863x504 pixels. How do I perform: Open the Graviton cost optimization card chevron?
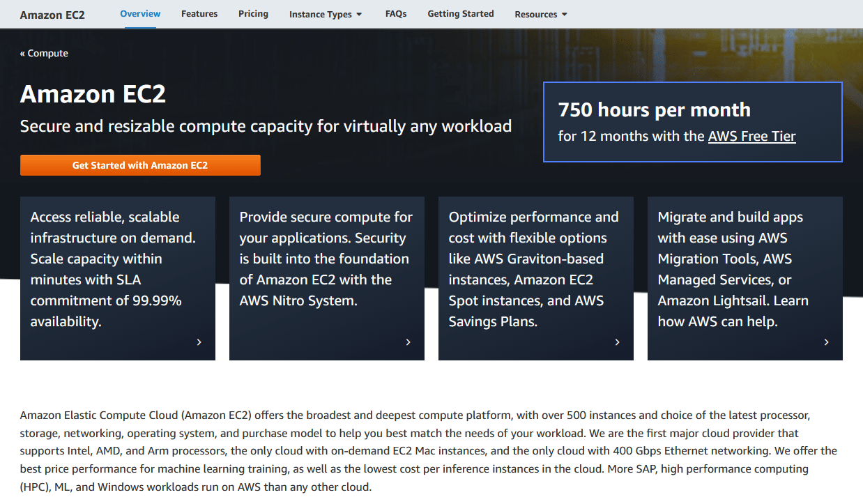[x=617, y=342]
